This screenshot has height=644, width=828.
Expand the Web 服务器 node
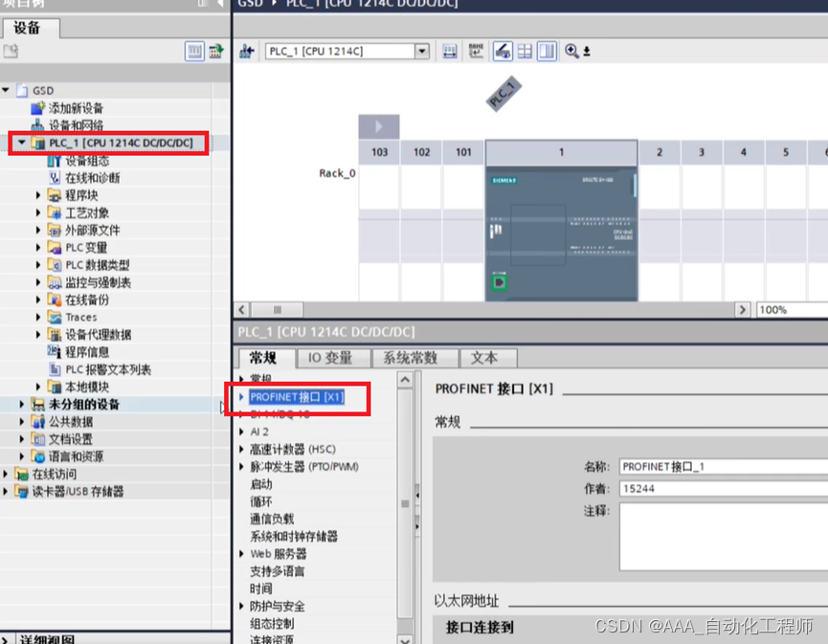(241, 554)
